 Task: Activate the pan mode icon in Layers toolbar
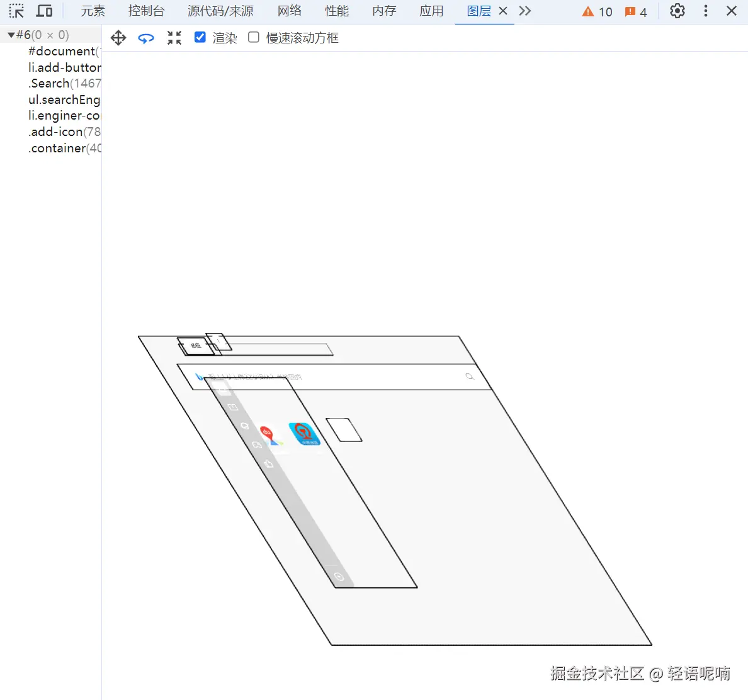pyautogui.click(x=118, y=38)
